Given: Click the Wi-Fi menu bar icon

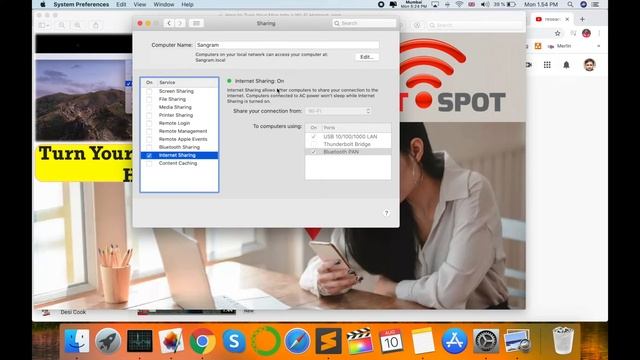Looking at the screenshot, I should [x=459, y=4].
